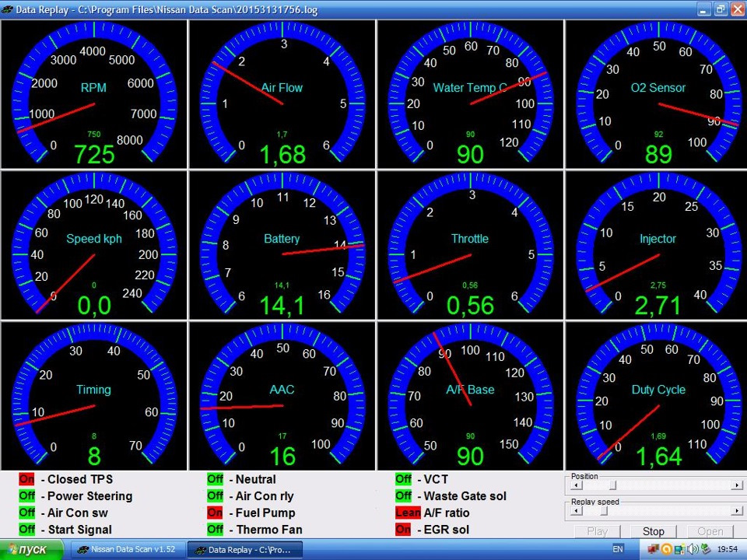Viewport: 747px width, 560px height.
Task: Click the Open log file button
Action: (710, 531)
